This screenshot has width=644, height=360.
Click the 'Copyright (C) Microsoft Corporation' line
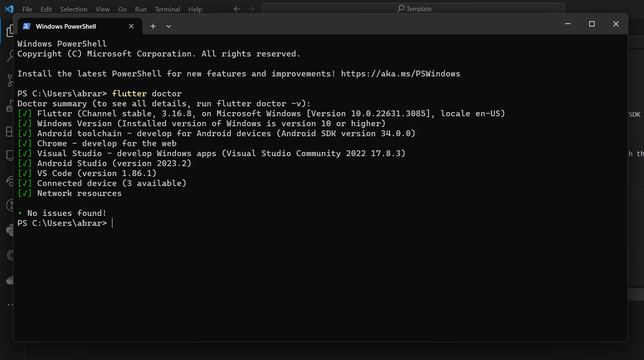pyautogui.click(x=159, y=54)
